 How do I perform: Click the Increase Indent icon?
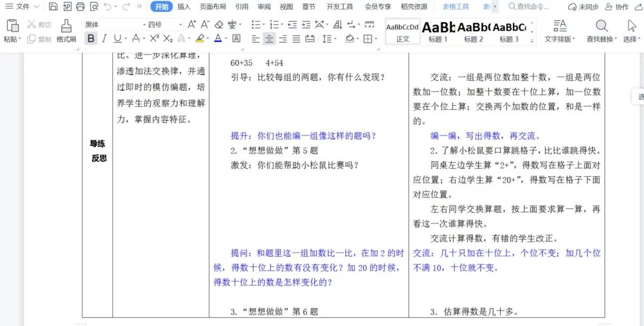[306, 24]
